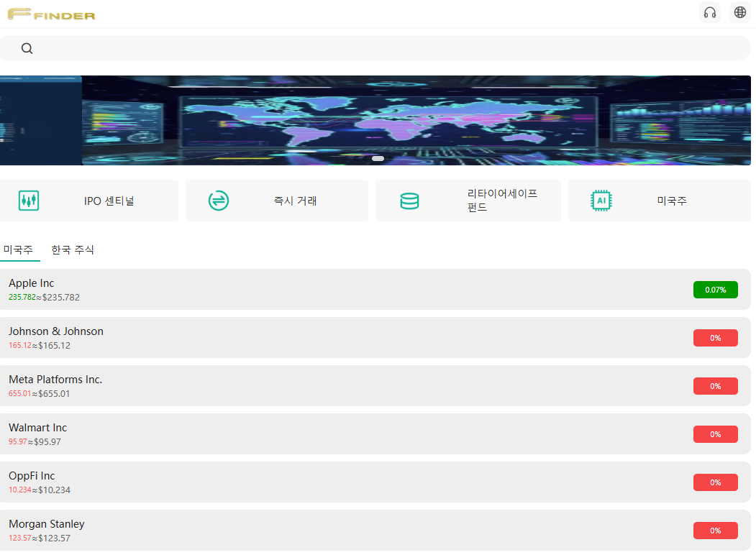Open the OppFi Inc stock row
756x555 pixels.
point(375,482)
